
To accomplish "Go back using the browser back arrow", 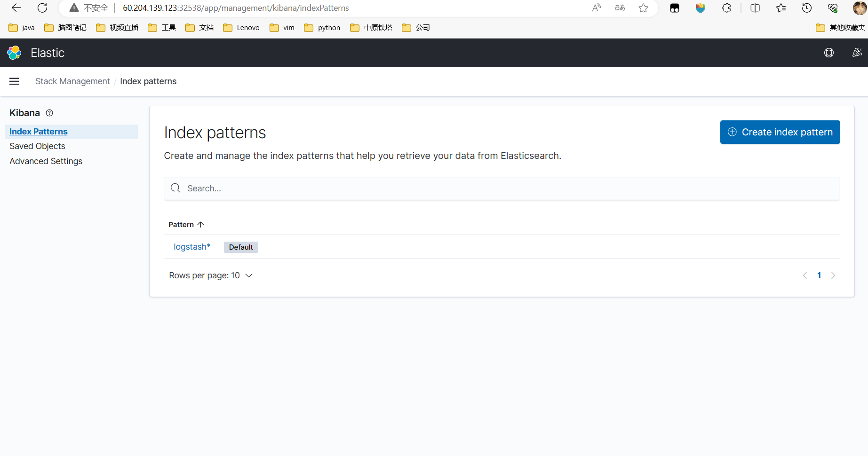I will 16,8.
